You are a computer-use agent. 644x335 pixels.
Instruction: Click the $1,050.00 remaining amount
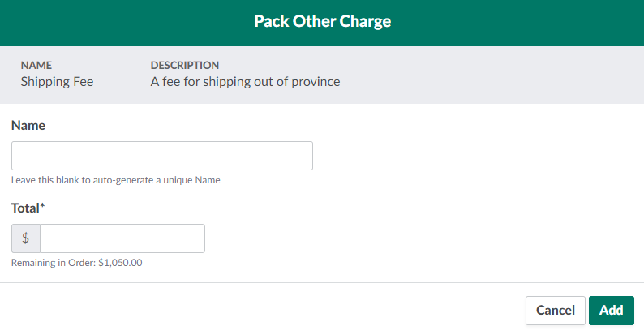[120, 263]
